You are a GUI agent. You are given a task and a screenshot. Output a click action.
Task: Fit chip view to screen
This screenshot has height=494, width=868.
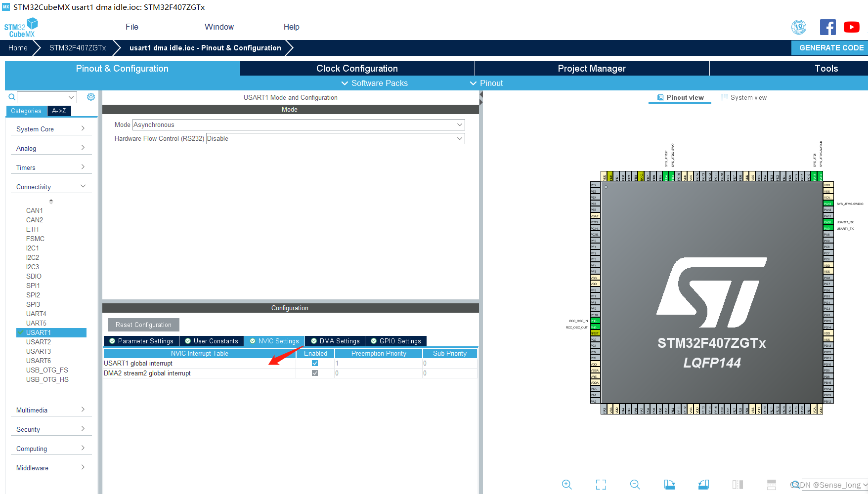(x=601, y=485)
